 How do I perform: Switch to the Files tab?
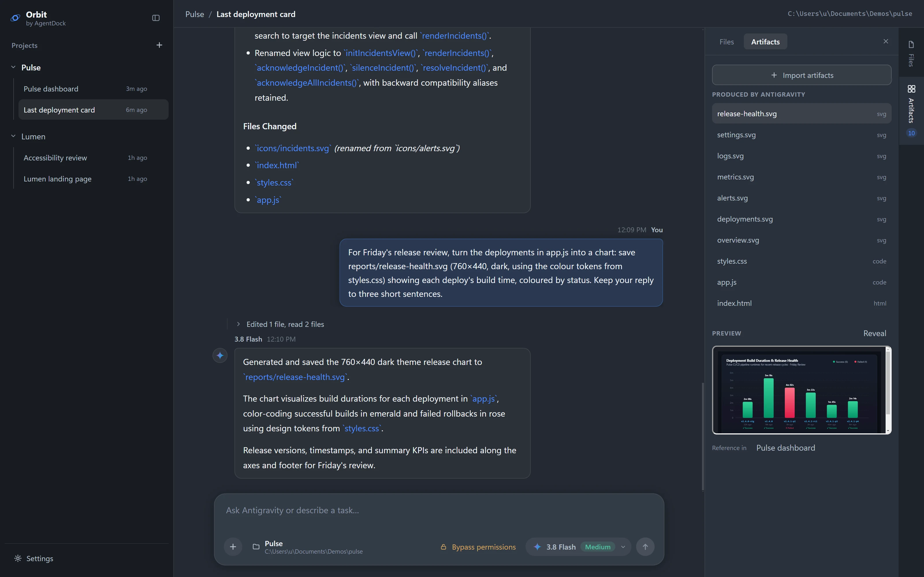(726, 42)
